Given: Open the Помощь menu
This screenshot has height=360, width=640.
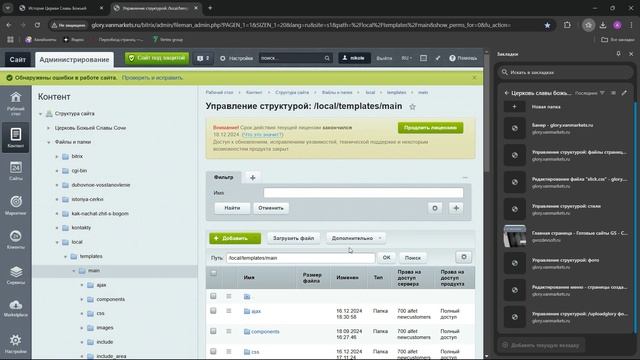Looking at the screenshot, I should click(463, 58).
